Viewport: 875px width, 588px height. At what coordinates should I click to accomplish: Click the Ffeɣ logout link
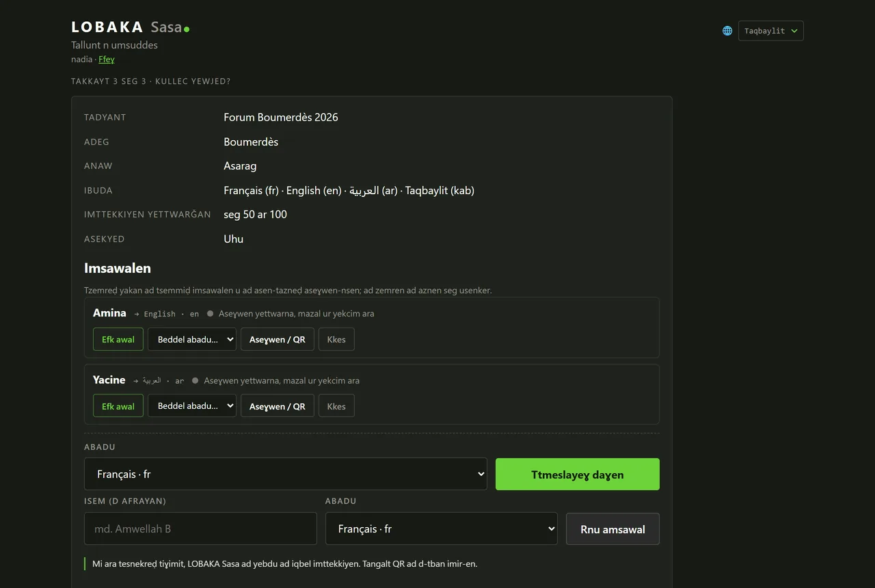click(107, 59)
